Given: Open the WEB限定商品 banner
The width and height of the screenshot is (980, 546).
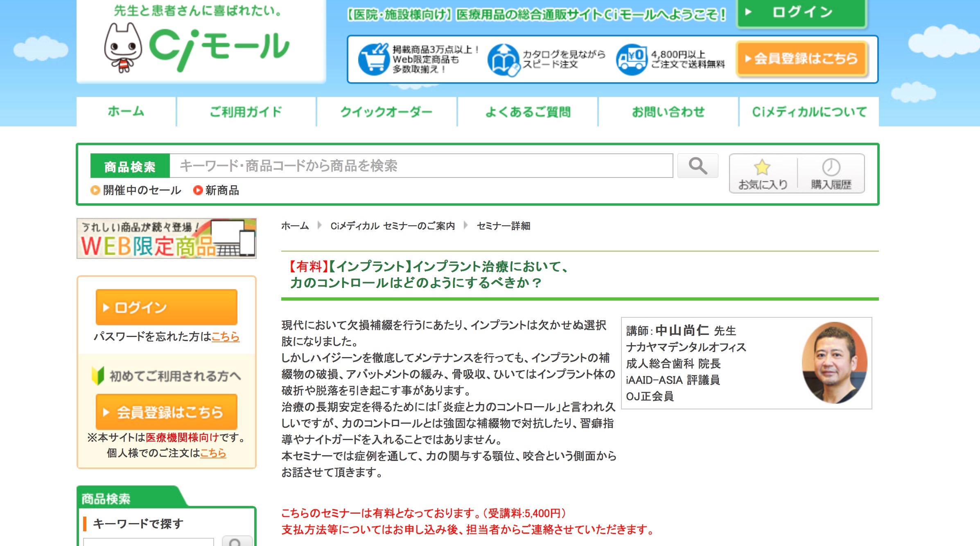Looking at the screenshot, I should (167, 238).
